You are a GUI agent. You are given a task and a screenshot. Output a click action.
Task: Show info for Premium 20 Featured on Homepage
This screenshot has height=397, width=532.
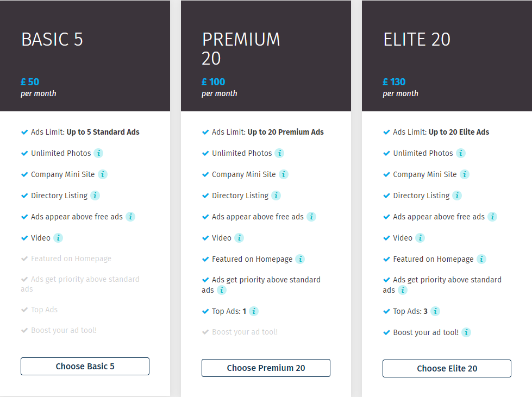(x=300, y=259)
